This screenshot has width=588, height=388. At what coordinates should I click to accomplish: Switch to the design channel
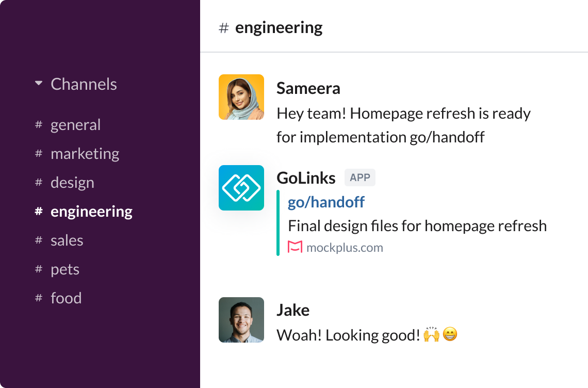click(72, 182)
